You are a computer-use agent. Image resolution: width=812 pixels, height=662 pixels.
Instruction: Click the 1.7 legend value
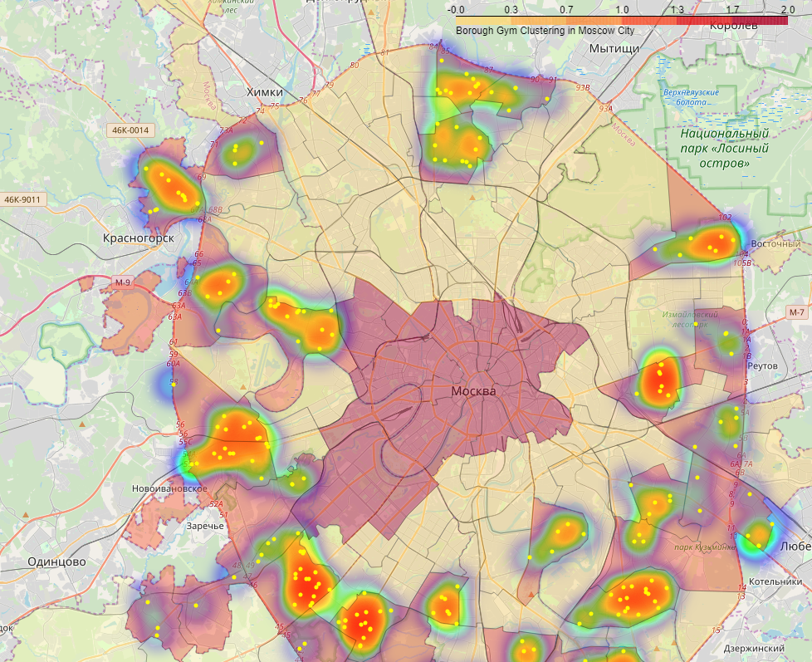pyautogui.click(x=733, y=9)
